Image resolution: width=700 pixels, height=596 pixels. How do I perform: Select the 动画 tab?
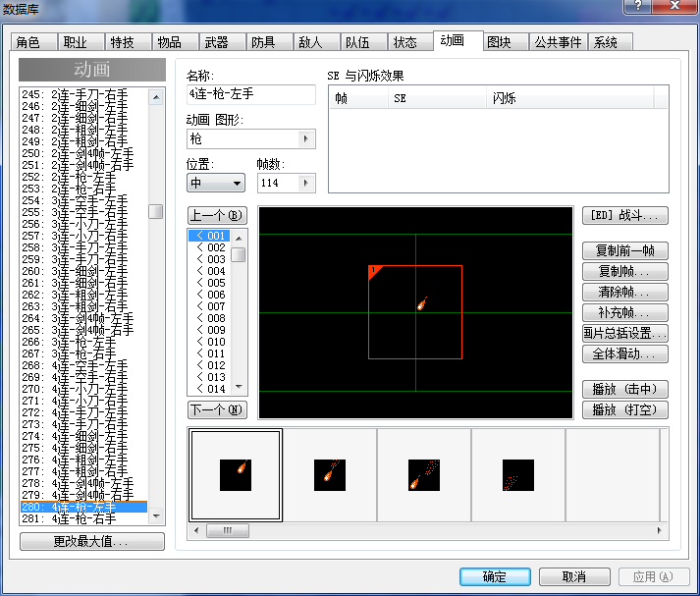click(458, 40)
